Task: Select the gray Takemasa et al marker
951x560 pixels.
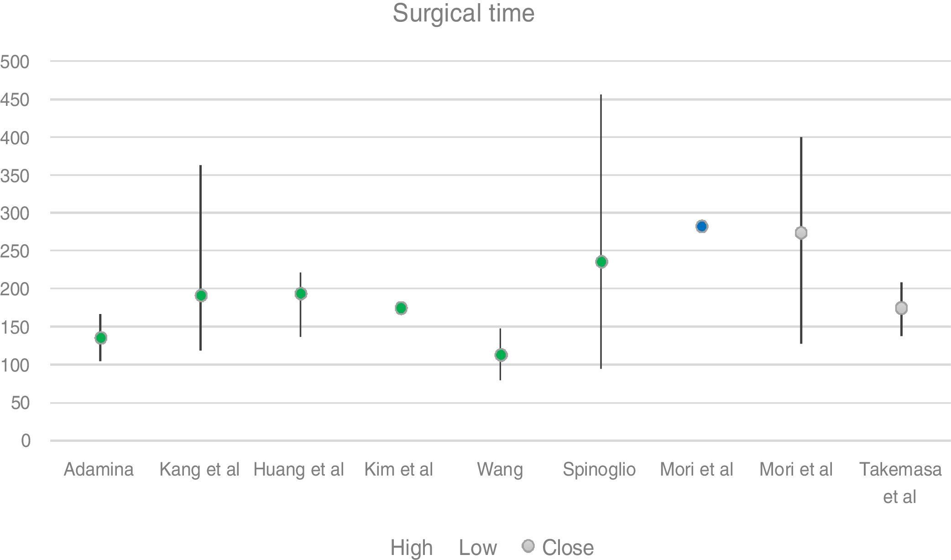Action: (x=901, y=308)
